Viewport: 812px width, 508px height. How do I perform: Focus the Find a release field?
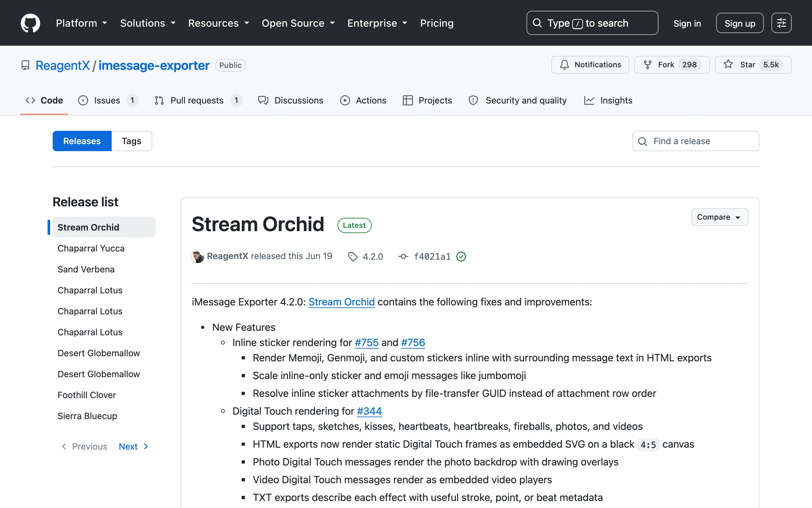point(696,141)
